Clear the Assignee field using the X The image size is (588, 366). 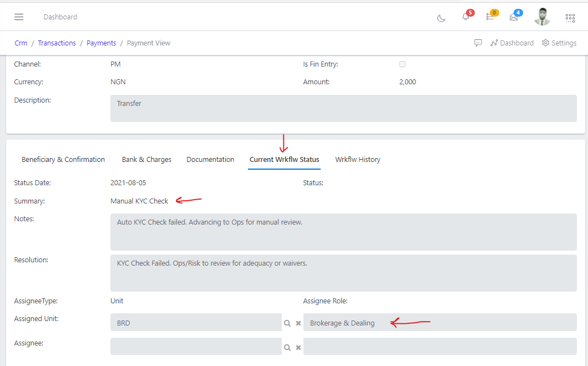pos(298,347)
